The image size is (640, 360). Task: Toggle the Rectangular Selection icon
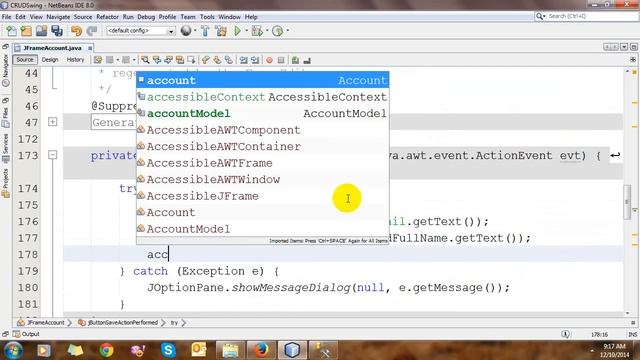coord(191,60)
